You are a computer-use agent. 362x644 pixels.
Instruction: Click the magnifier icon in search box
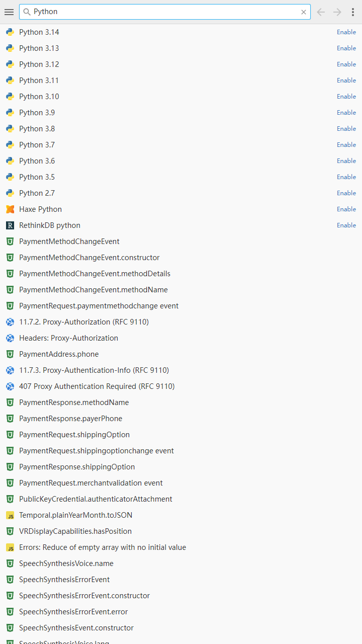point(27,12)
